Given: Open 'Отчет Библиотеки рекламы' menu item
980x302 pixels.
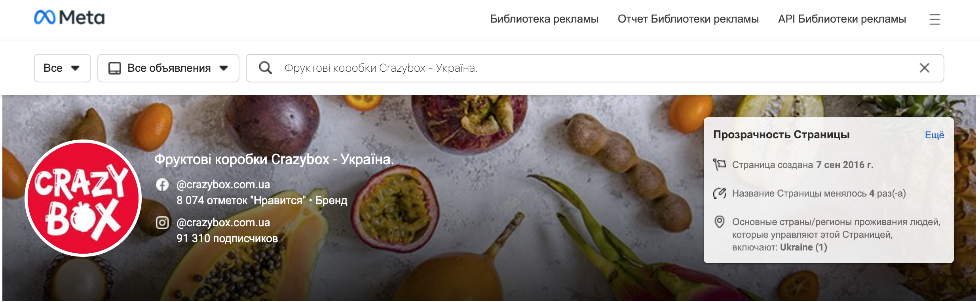Looking at the screenshot, I should (688, 19).
